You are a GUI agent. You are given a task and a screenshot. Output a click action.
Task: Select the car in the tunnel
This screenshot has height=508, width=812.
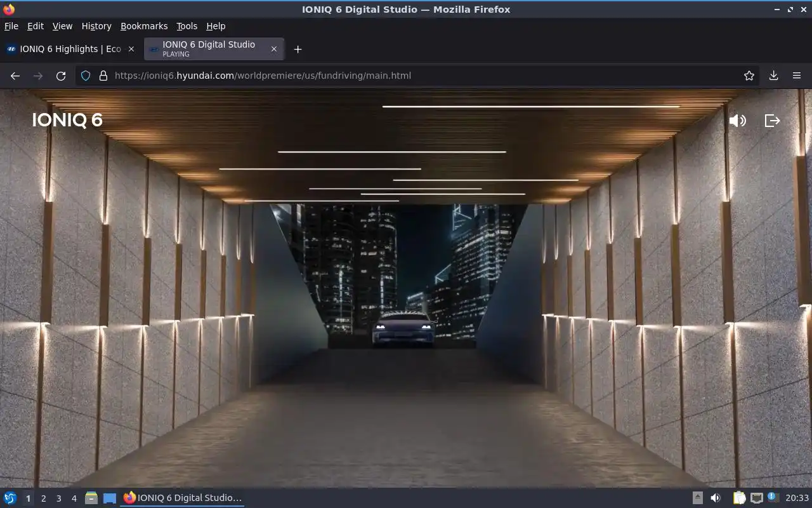click(403, 328)
